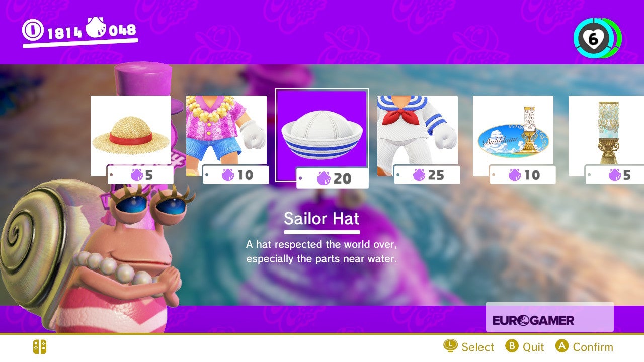Choose the pink resort outfit thumbnail

pyautogui.click(x=226, y=136)
